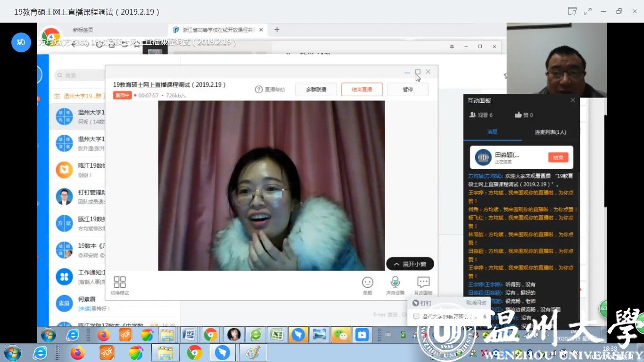
Task: Open 声音设置 microphone settings
Action: pos(395,282)
